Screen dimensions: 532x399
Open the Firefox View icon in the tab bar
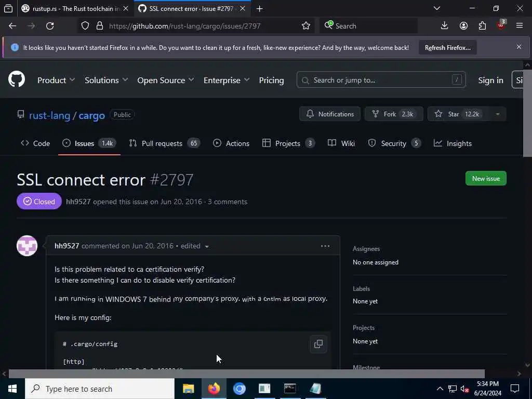pyautogui.click(x=8, y=8)
